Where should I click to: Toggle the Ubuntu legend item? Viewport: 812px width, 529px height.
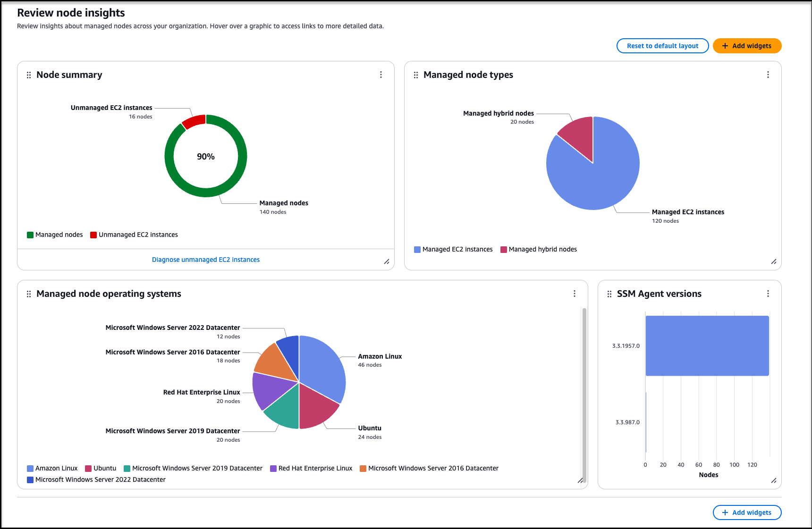pos(101,468)
